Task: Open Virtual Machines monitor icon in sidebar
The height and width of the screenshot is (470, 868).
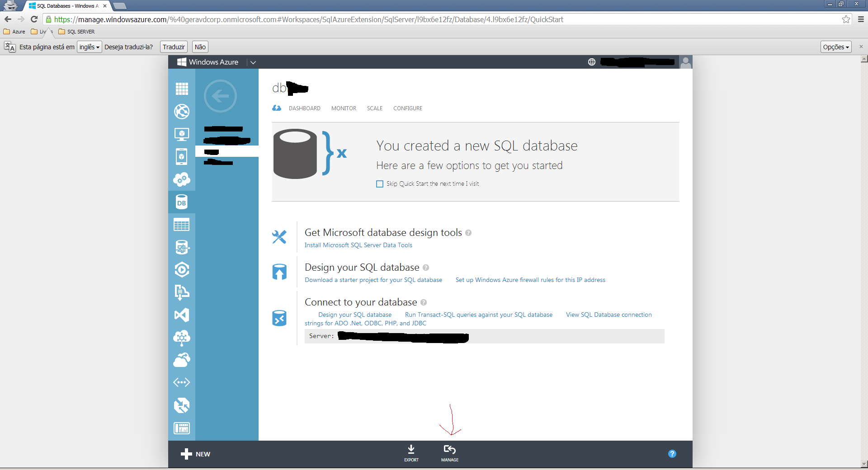Action: 182,134
